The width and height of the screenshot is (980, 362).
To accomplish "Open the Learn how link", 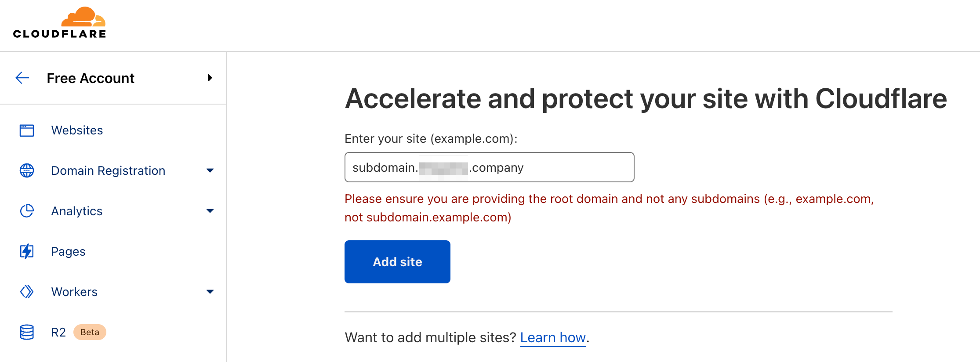I will 552,337.
